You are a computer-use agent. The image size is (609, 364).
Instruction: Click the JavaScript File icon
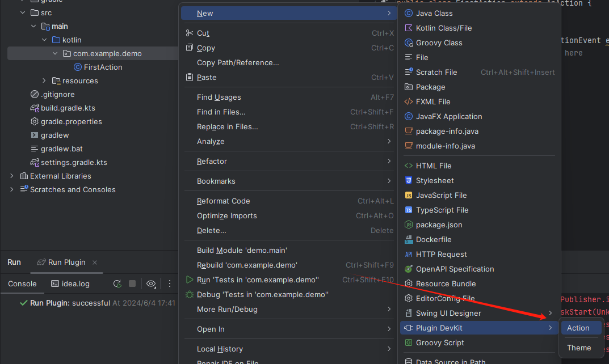coord(408,195)
